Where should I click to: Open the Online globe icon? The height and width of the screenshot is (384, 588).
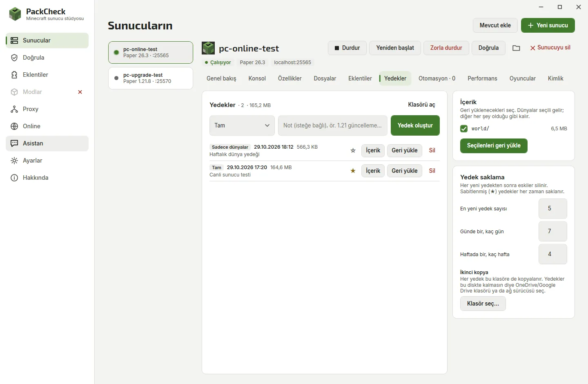[x=14, y=126]
